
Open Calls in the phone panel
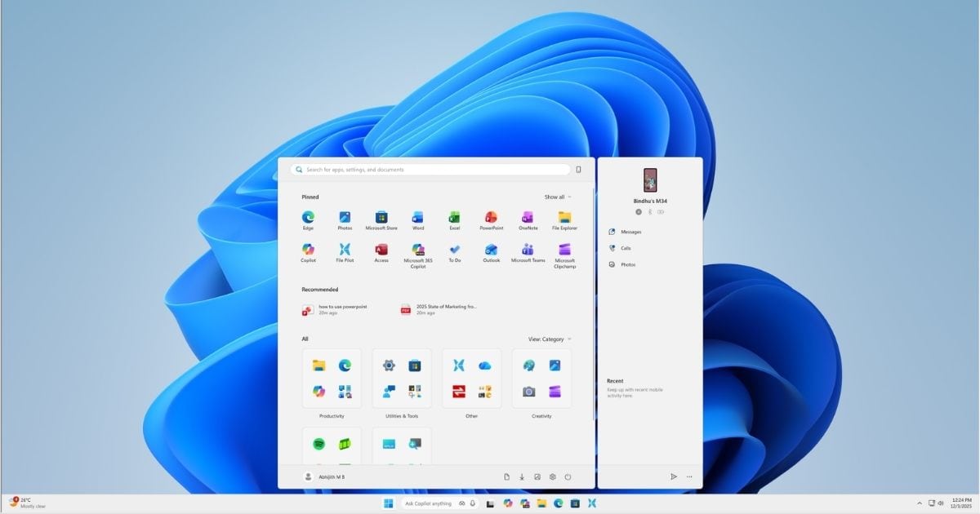(621, 248)
